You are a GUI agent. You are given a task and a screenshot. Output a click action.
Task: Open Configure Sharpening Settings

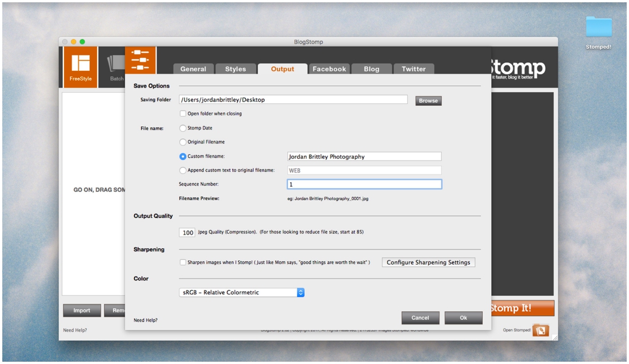pyautogui.click(x=428, y=262)
